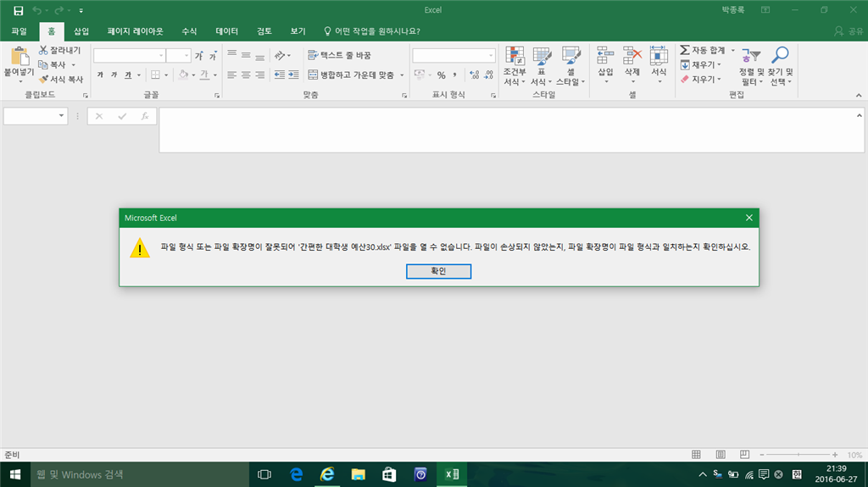Screen dimensions: 868x487
Task: Click the 삭제 cells icon
Action: click(632, 56)
